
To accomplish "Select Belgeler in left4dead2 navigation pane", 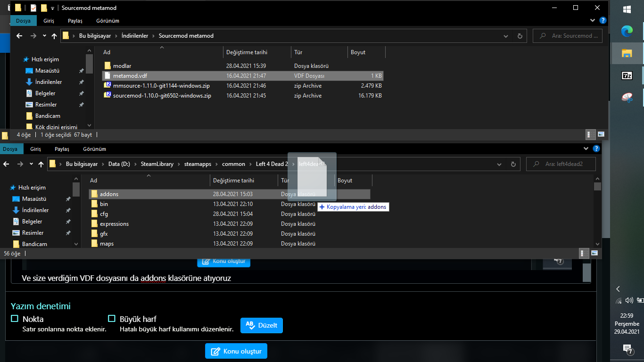I will click(32, 222).
